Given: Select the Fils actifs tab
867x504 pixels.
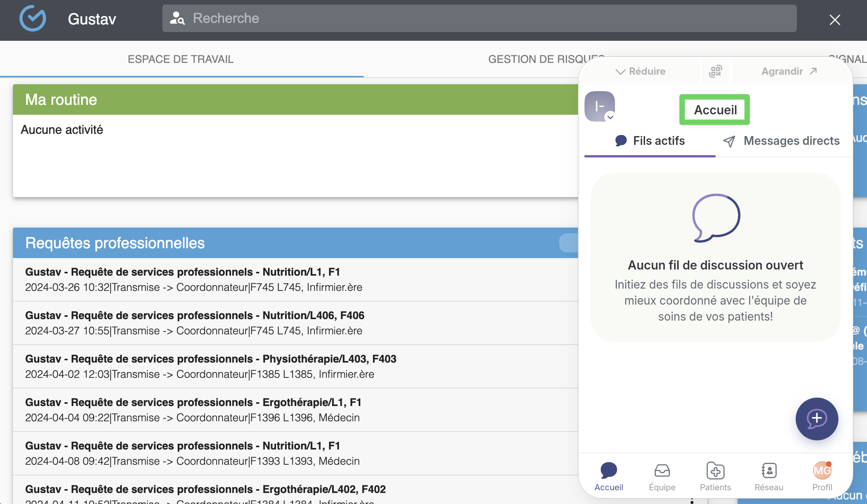Looking at the screenshot, I should pos(650,141).
